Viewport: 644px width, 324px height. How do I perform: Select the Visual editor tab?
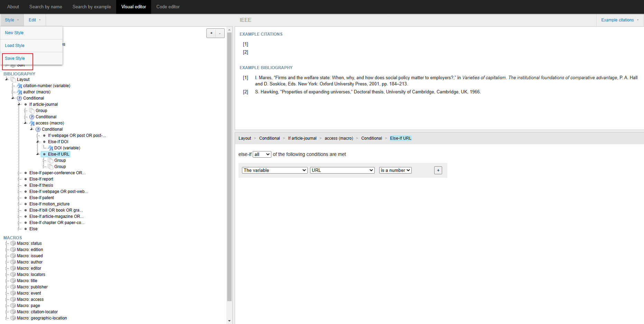(x=133, y=7)
